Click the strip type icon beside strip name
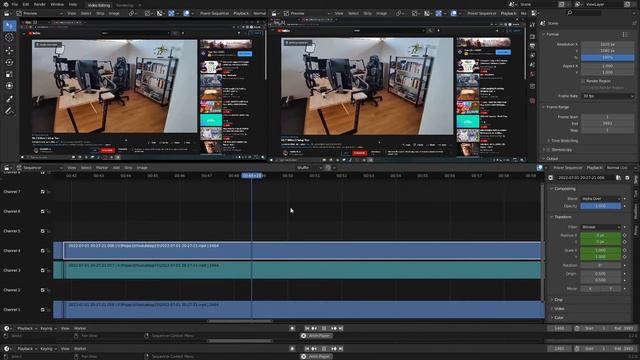The width and height of the screenshot is (640, 360). pyautogui.click(x=551, y=178)
